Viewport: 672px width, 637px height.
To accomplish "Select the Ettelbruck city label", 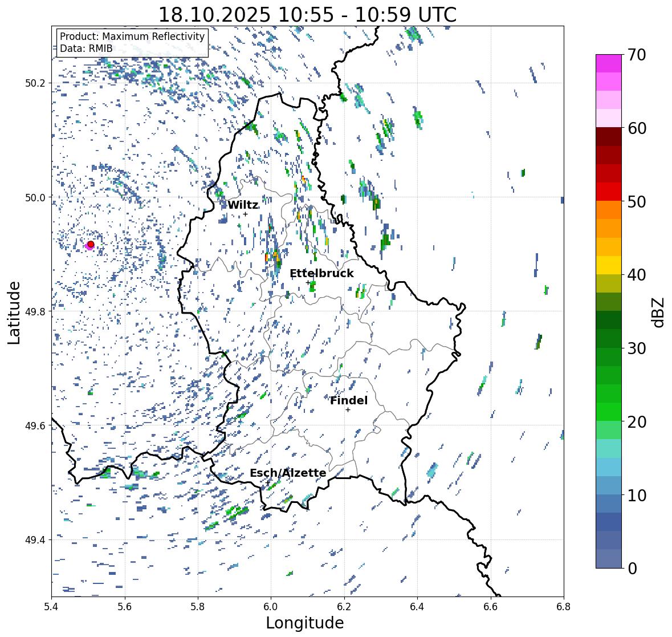I will 321,274.
